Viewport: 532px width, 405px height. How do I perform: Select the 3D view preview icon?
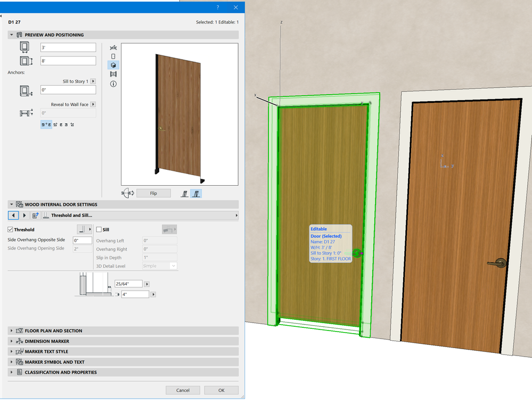pyautogui.click(x=113, y=65)
